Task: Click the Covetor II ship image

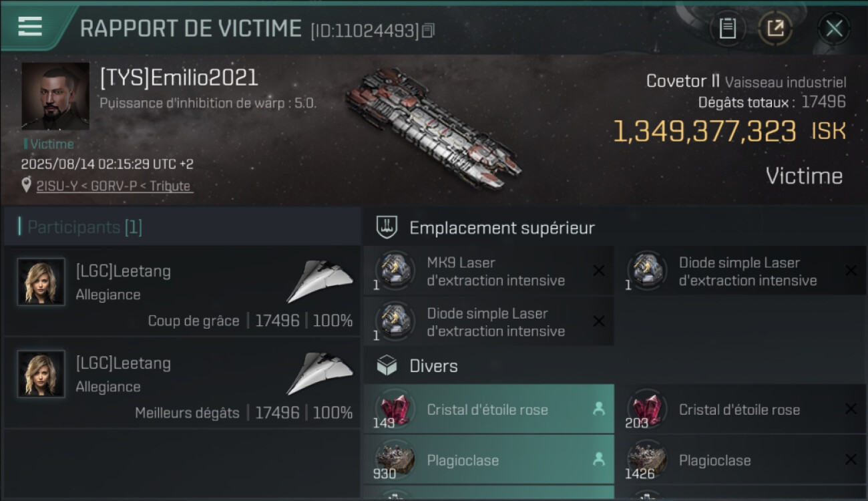Action: coord(433,127)
